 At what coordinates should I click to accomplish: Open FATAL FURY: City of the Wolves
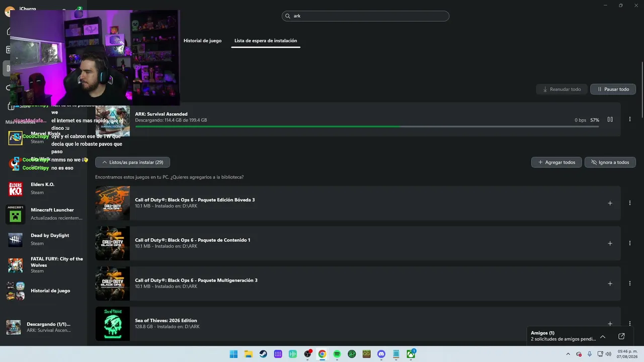pyautogui.click(x=44, y=265)
